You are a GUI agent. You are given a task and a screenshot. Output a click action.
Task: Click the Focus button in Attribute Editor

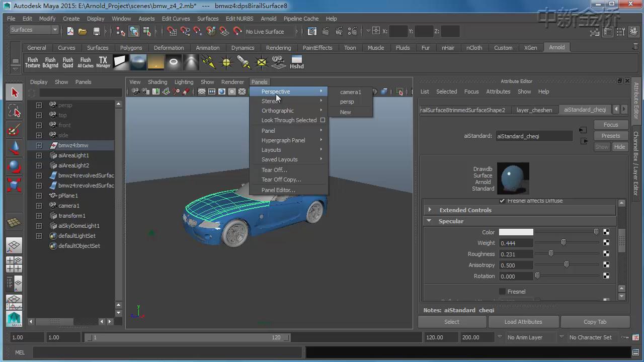pos(611,125)
